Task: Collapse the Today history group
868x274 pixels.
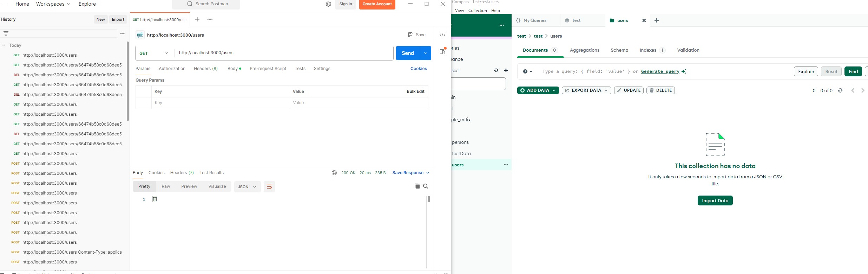Action: click(4, 45)
